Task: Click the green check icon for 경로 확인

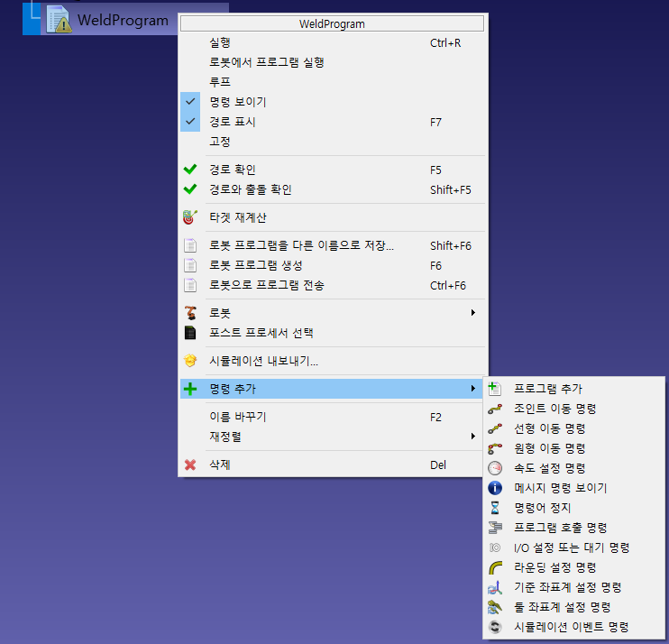Action: pyautogui.click(x=190, y=170)
